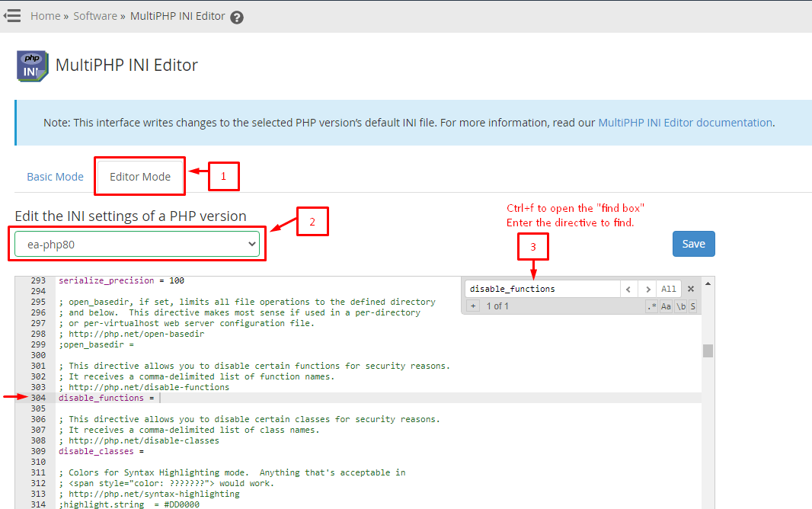Open the Software breadcrumb link
The width and height of the screenshot is (812, 509).
coord(95,16)
